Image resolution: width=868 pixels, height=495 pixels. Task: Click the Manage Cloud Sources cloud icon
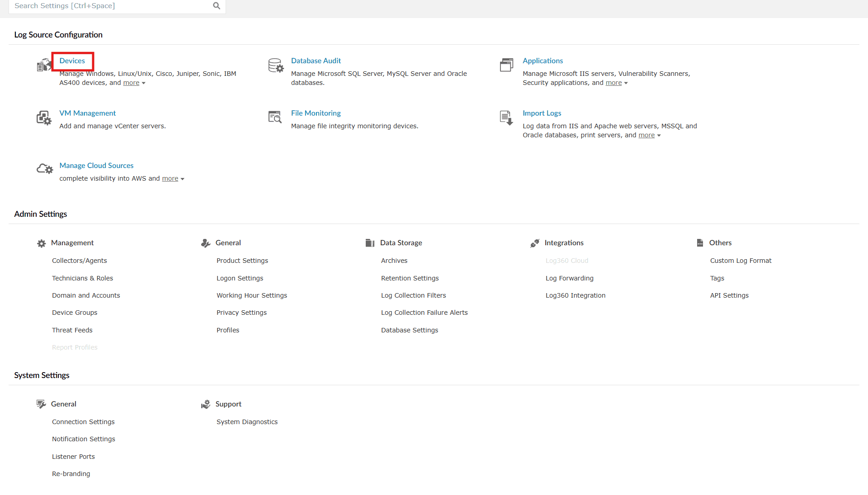[44, 168]
